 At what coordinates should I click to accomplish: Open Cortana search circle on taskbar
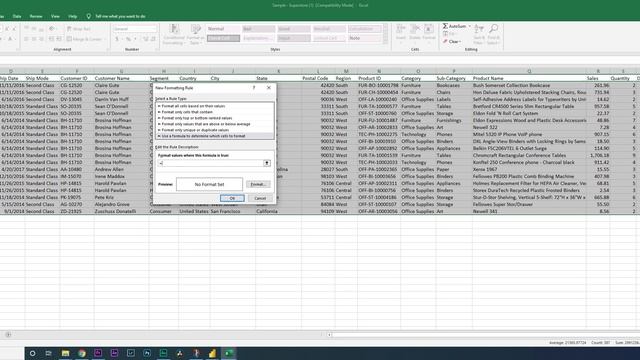pyautogui.click(x=32, y=353)
